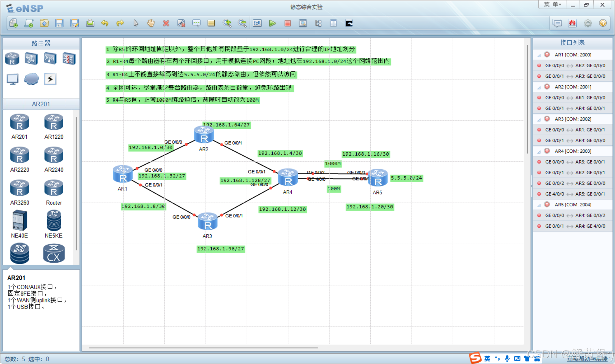This screenshot has height=364, width=615.
Task: Choose the firewall device category icon
Action: pos(69,58)
